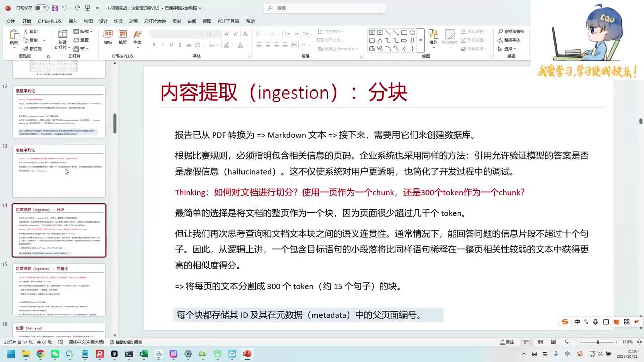644x362 pixels.
Task: Open the Select (选择) dropdown
Action: 507,49
